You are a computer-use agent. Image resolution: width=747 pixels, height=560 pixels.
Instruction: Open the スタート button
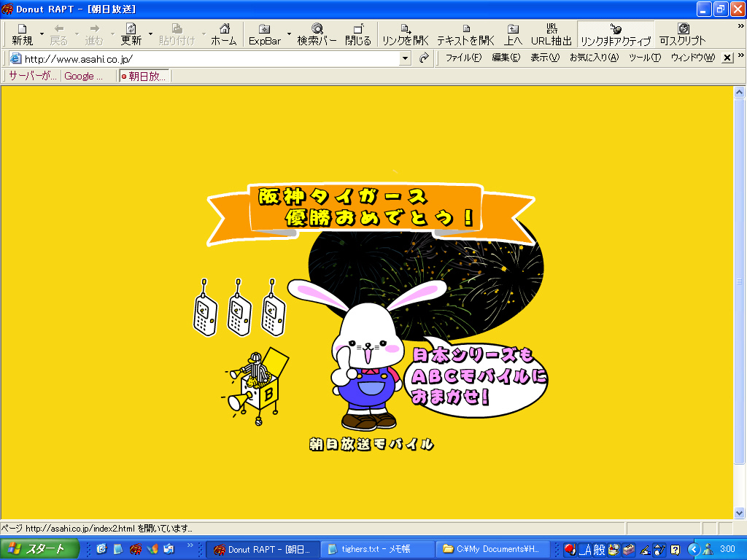(38, 549)
